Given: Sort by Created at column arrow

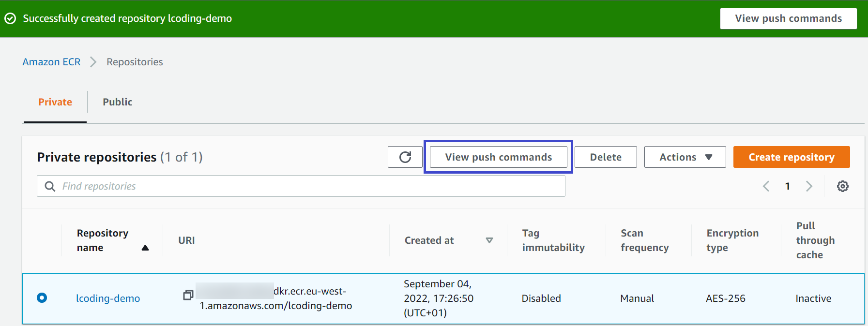Looking at the screenshot, I should coord(489,240).
